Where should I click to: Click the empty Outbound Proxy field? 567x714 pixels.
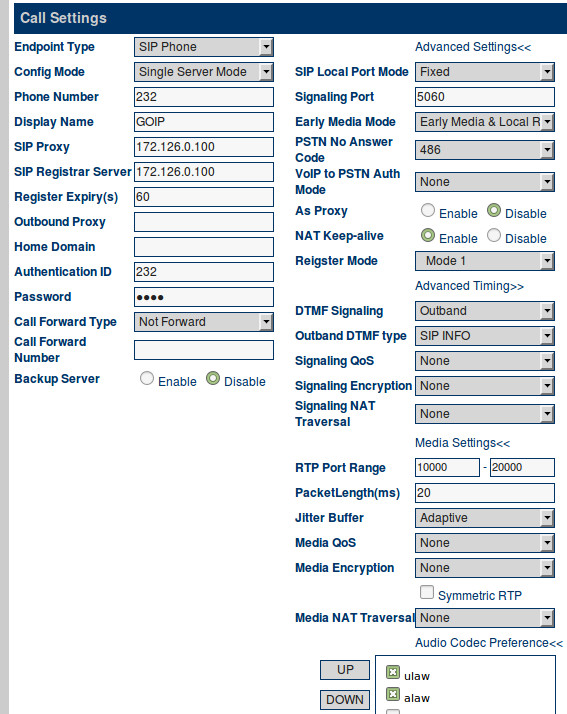(x=204, y=222)
